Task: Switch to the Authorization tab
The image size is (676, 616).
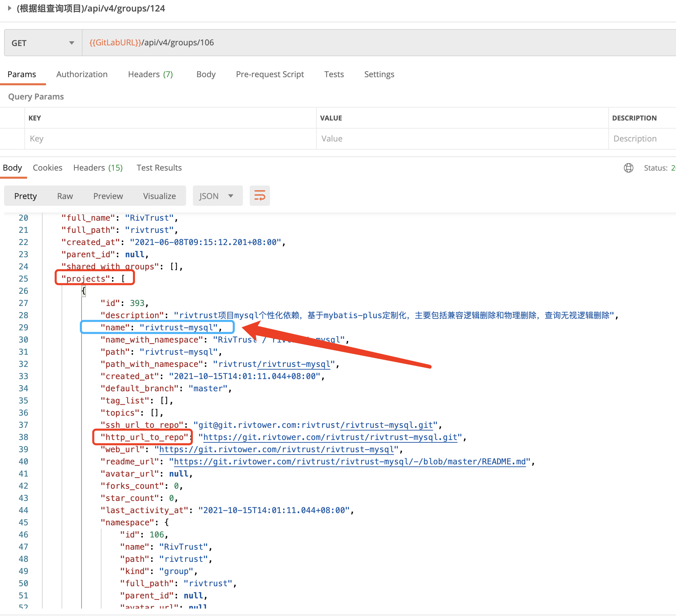Action: [82, 74]
